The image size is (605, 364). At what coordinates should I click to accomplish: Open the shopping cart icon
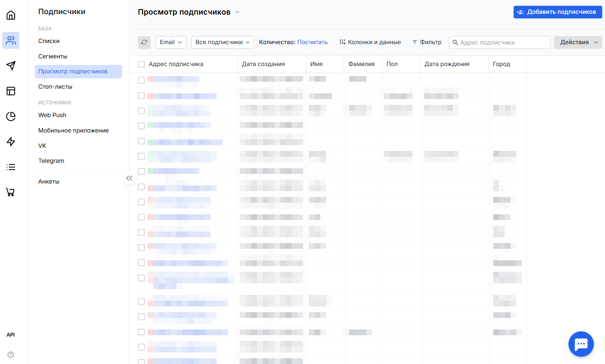[x=11, y=192]
